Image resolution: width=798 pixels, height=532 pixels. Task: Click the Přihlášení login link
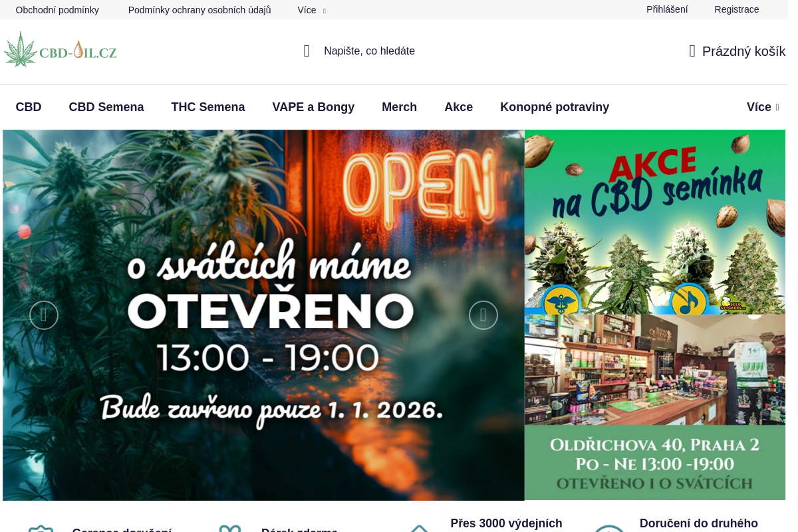[667, 9]
